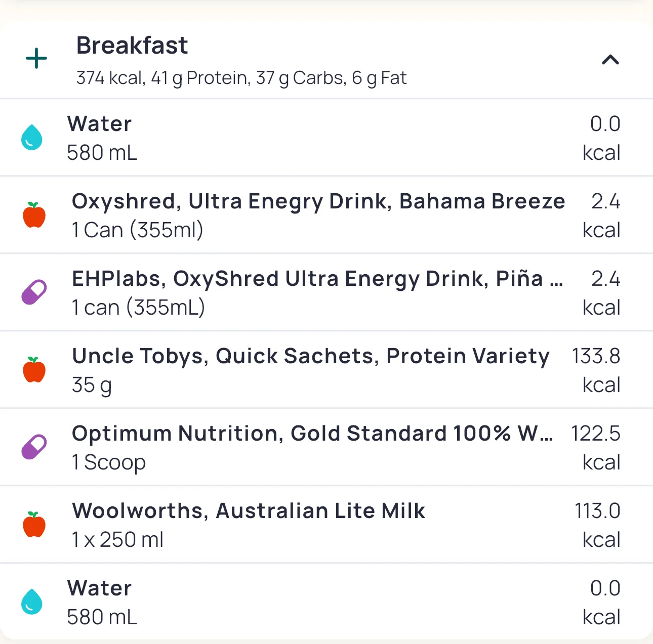The width and height of the screenshot is (653, 644).
Task: Open the Oxyshred Ultra Enegry Drink Bahama Breeze entry
Action: [318, 201]
